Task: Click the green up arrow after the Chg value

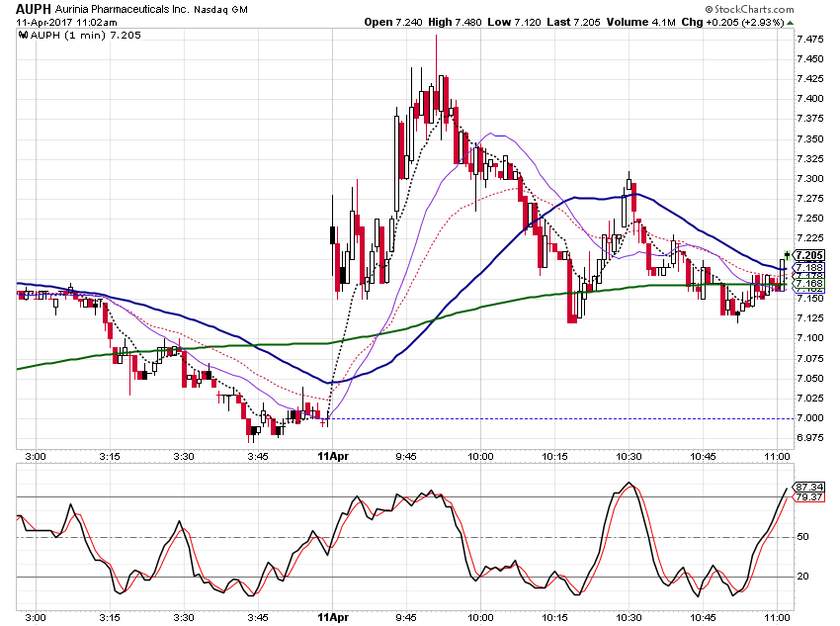Action: coord(791,23)
